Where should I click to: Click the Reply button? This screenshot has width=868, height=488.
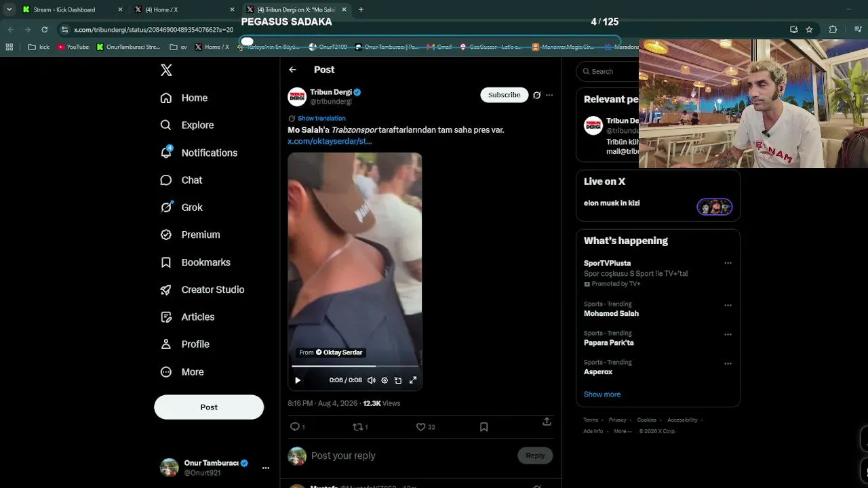535,455
